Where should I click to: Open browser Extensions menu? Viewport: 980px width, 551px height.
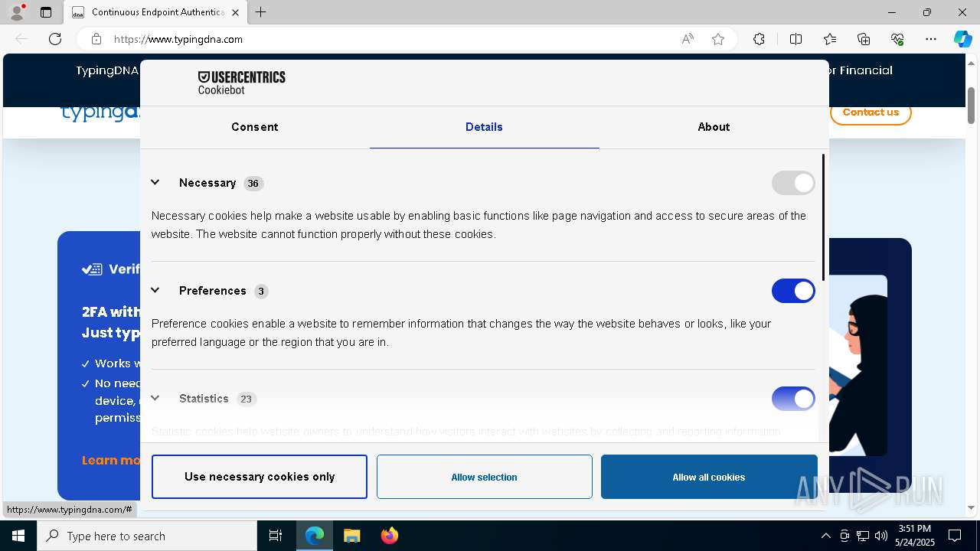pos(759,39)
